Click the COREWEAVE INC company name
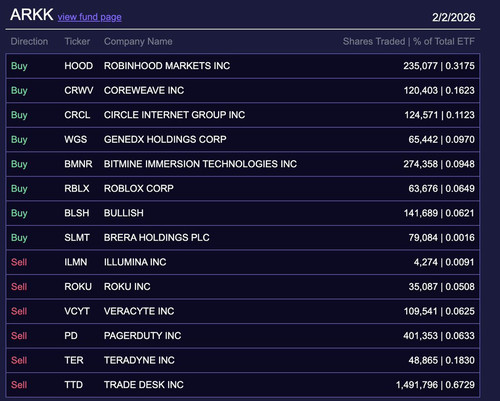The image size is (500, 401). [x=144, y=90]
